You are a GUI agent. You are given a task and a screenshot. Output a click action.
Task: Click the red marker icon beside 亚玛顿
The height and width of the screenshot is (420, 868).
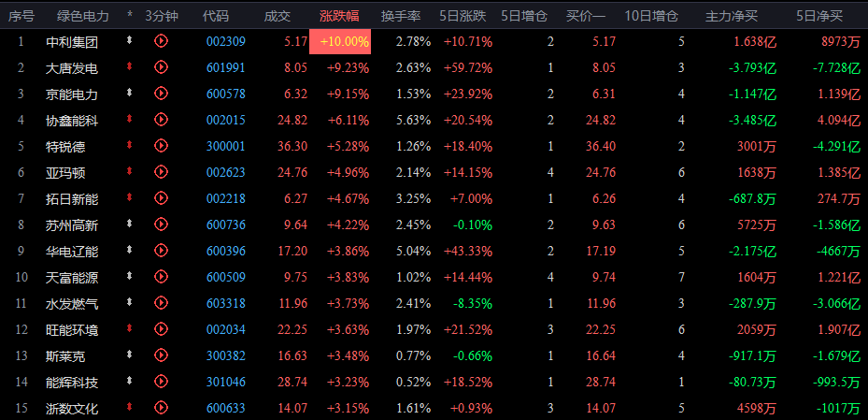(130, 172)
